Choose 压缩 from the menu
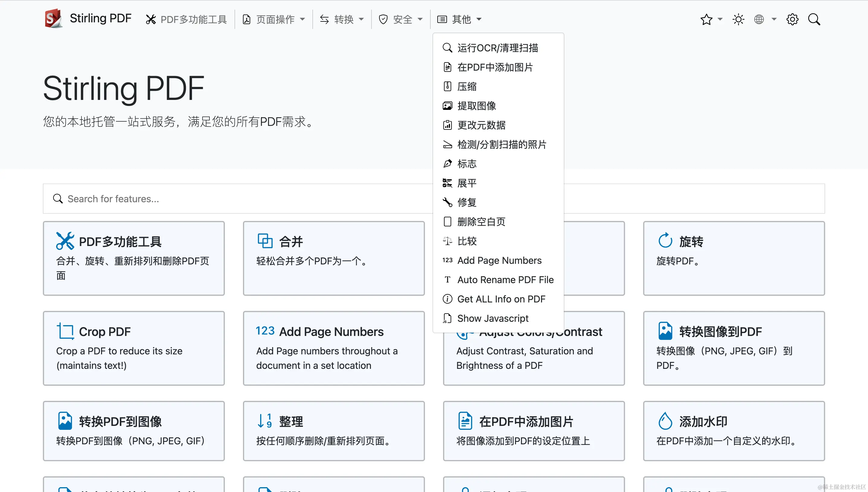The width and height of the screenshot is (868, 492). (498, 87)
